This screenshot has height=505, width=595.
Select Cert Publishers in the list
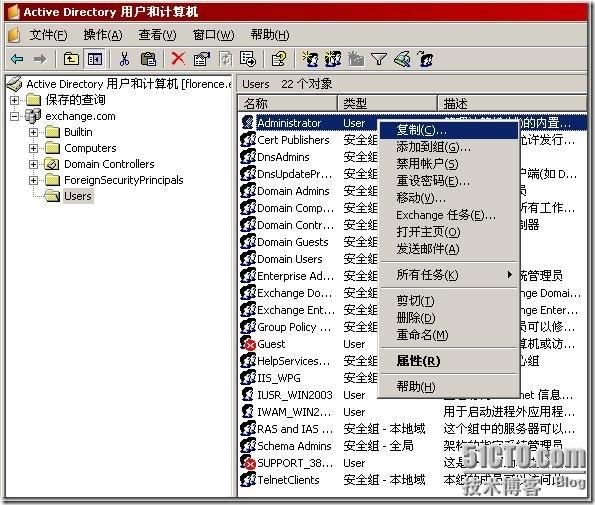(293, 140)
